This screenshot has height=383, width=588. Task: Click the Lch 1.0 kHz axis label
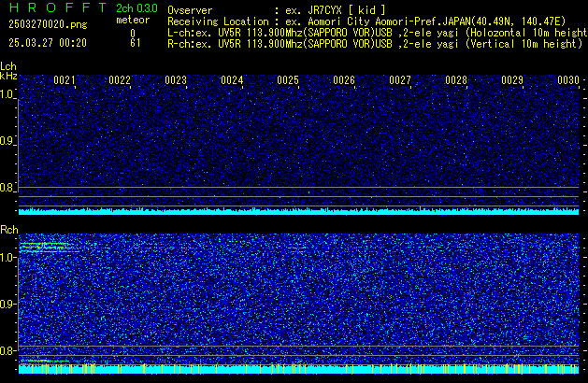click(x=7, y=94)
